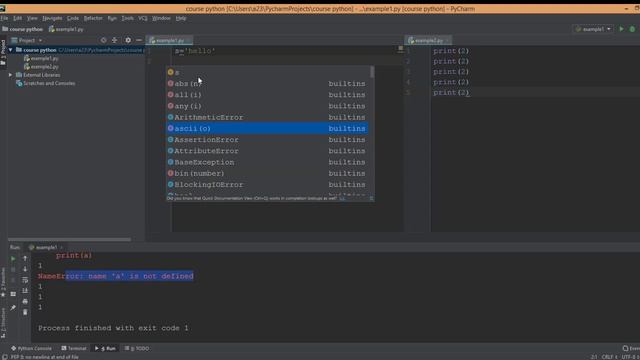Select example1.py in the project tree
The image size is (640, 360).
[44, 58]
